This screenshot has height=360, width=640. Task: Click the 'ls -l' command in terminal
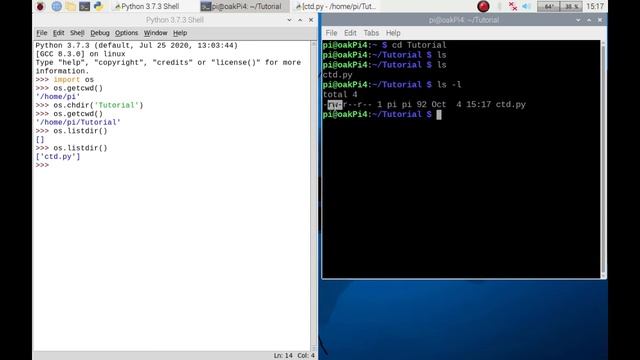449,85
